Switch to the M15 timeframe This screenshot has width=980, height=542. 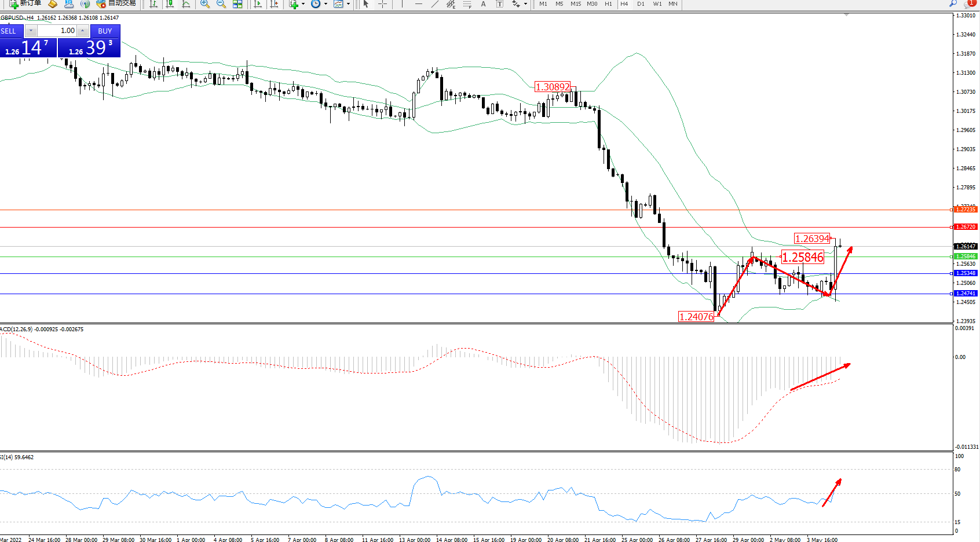pyautogui.click(x=575, y=4)
